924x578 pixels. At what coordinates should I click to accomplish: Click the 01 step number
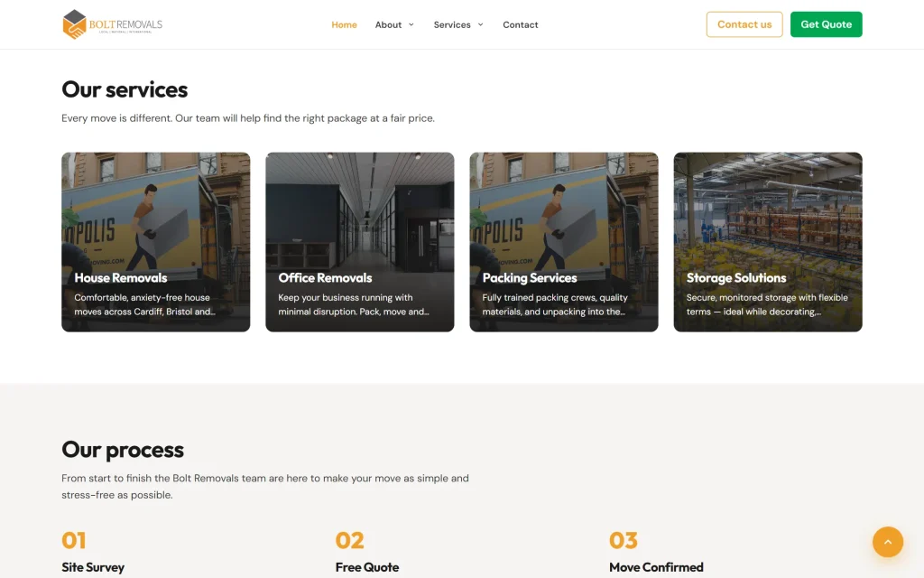pyautogui.click(x=74, y=540)
